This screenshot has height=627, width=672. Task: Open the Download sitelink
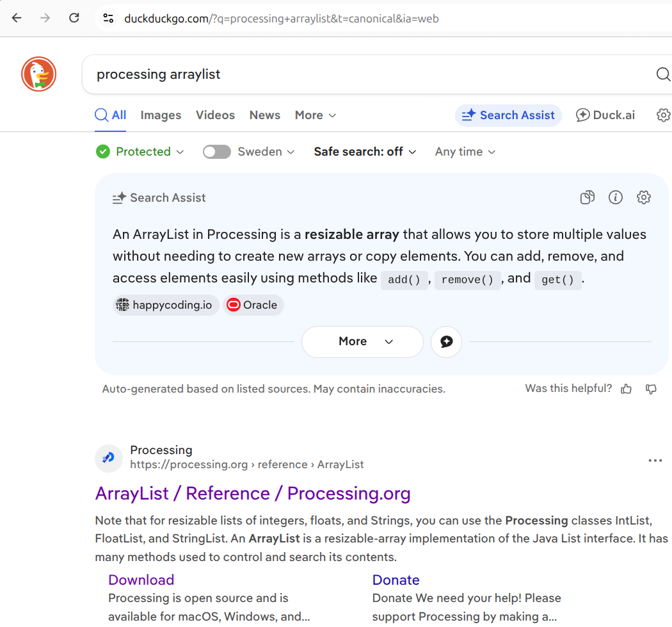tap(141, 580)
